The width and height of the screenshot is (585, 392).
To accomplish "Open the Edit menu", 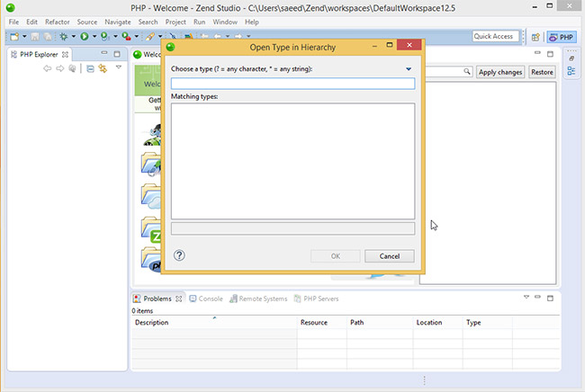I will click(x=31, y=22).
